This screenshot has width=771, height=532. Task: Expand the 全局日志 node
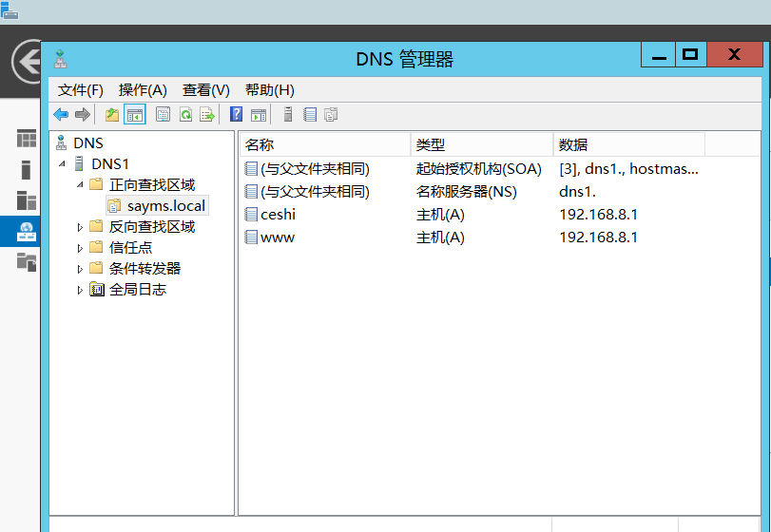[x=80, y=291]
